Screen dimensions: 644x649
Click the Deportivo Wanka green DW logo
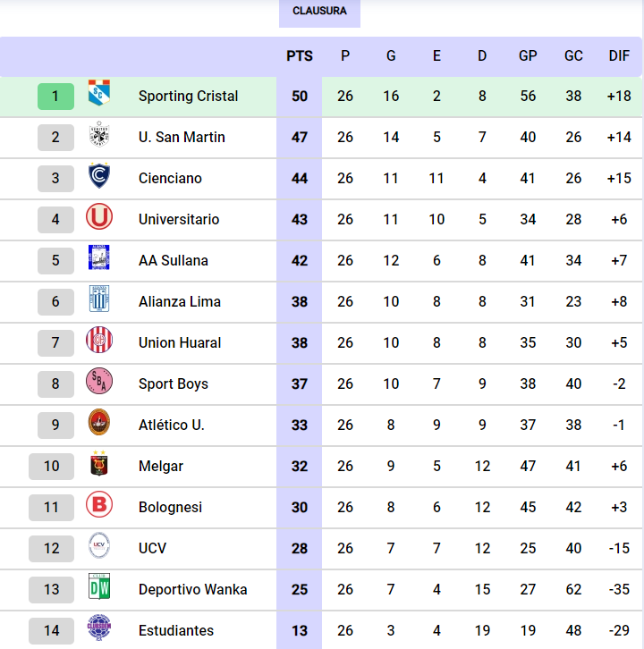coord(99,588)
